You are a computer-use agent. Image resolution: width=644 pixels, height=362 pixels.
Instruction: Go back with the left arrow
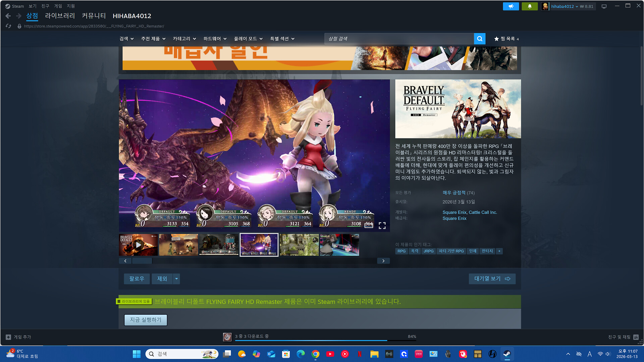[x=8, y=16]
